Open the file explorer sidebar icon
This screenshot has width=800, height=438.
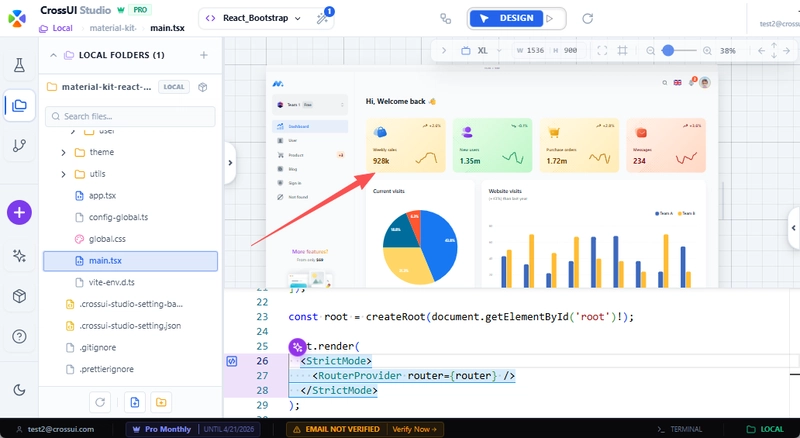pyautogui.click(x=19, y=106)
